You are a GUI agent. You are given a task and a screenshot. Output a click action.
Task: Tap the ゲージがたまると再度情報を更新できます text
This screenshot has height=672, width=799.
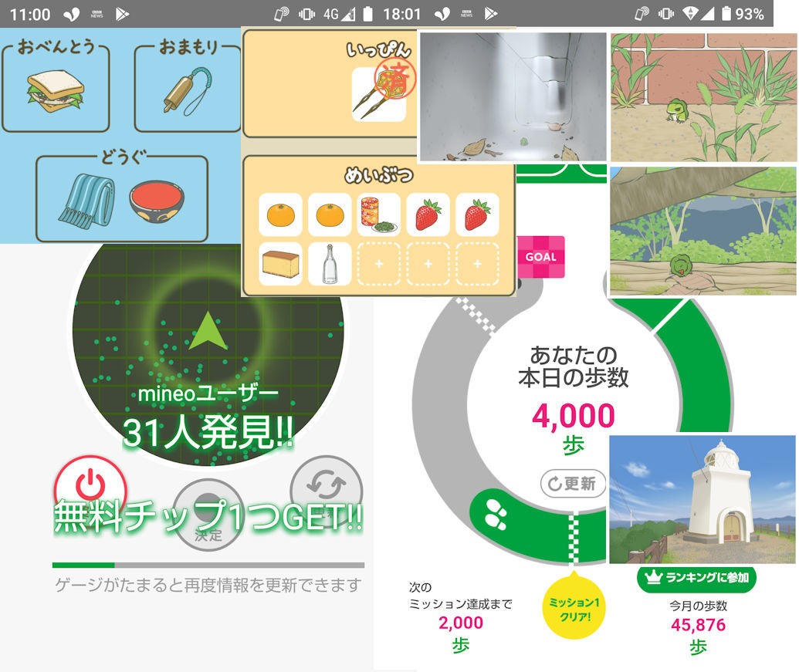208,586
